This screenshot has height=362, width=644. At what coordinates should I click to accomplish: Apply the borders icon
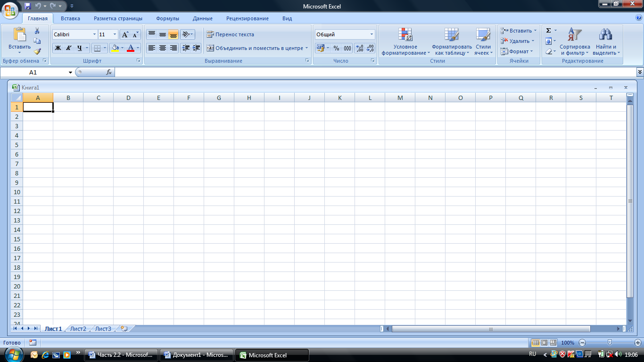[97, 48]
